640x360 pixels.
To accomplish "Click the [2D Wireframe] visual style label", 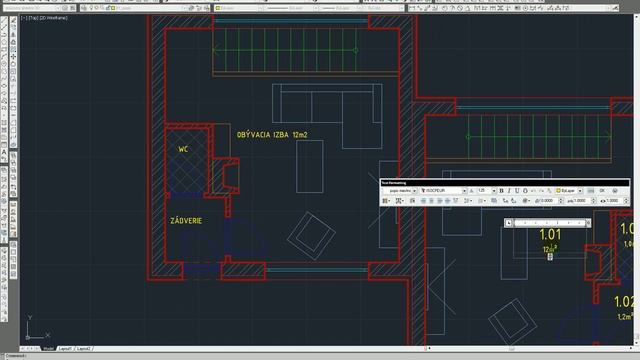I will (x=53, y=18).
